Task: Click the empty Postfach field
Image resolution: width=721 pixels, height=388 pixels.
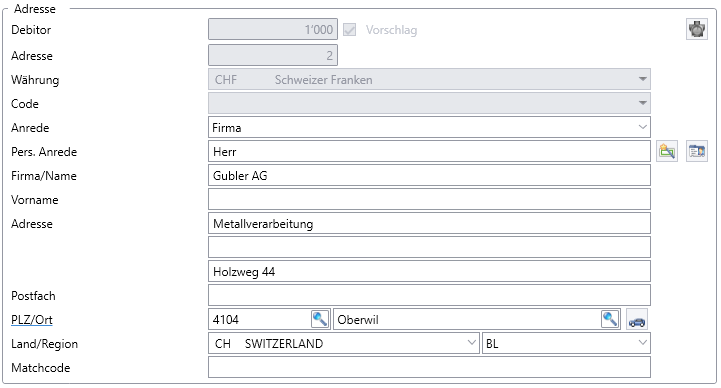Action: tap(429, 295)
